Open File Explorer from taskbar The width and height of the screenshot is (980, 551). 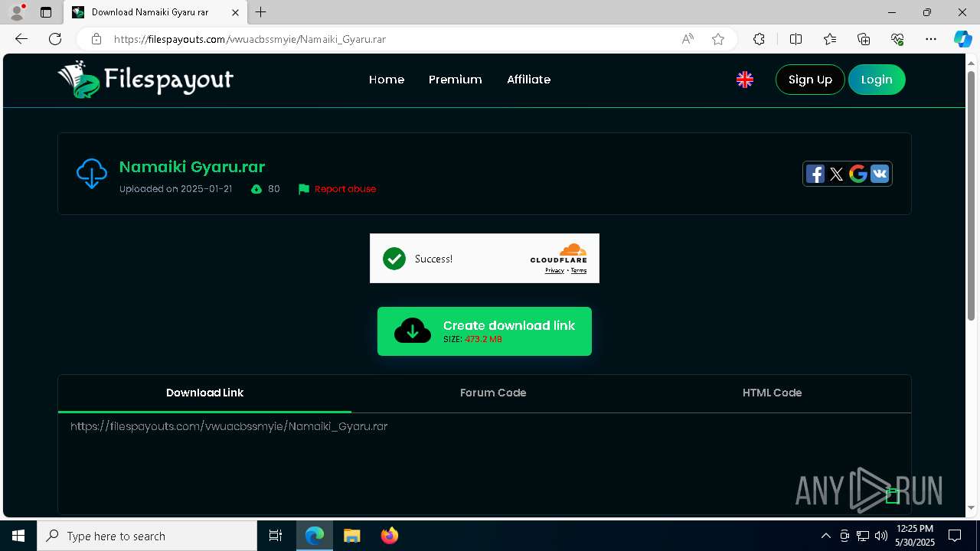pyautogui.click(x=351, y=536)
